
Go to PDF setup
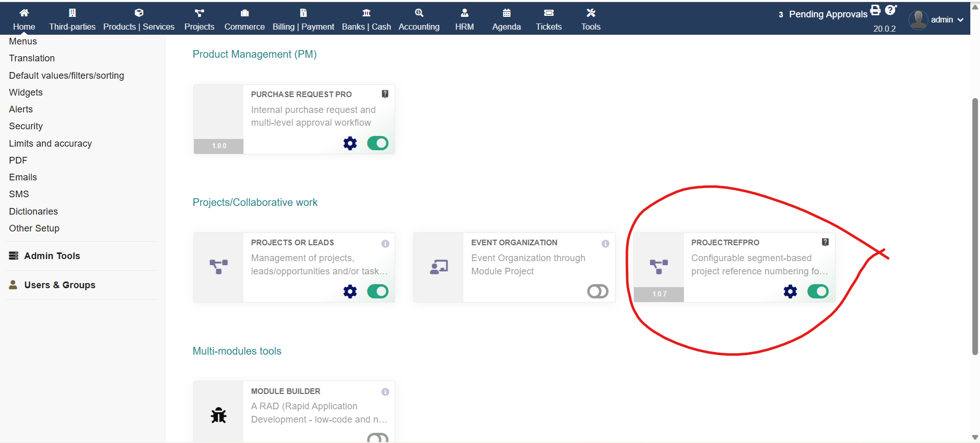tap(18, 160)
